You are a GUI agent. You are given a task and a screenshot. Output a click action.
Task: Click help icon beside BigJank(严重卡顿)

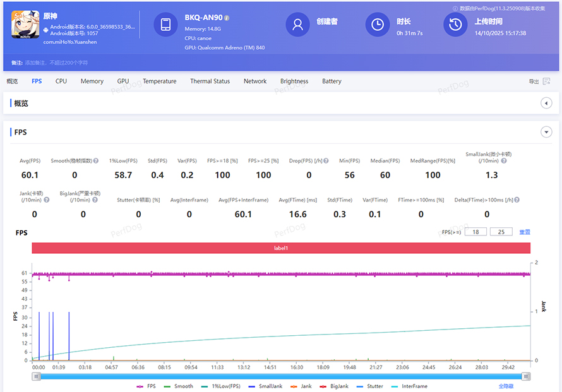95,200
